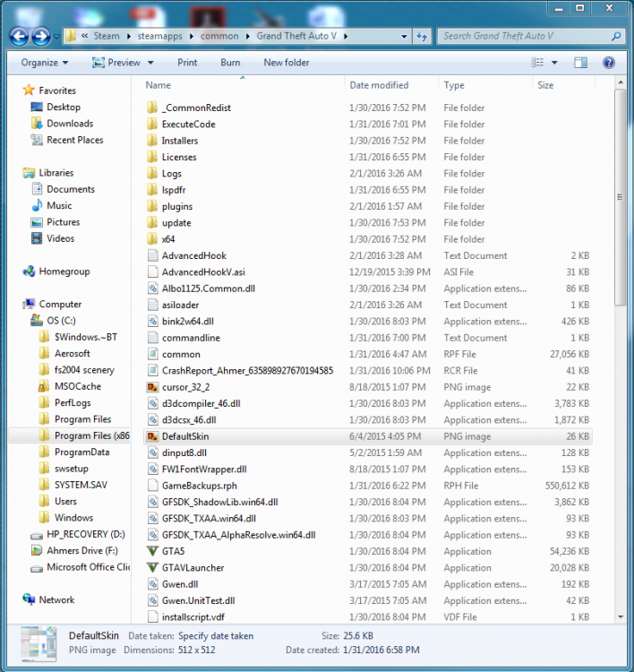Select the Users folder in tree
The height and width of the screenshot is (672, 634).
pos(65,501)
